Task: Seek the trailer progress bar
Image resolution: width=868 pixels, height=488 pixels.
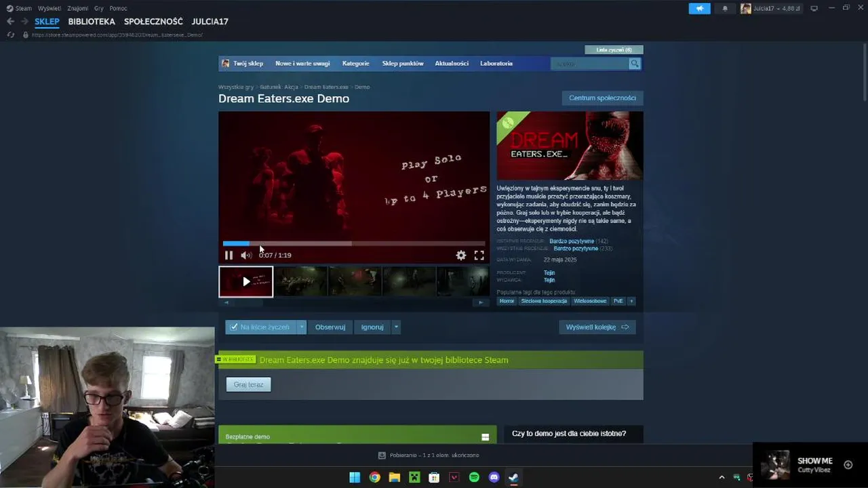Action: click(354, 243)
